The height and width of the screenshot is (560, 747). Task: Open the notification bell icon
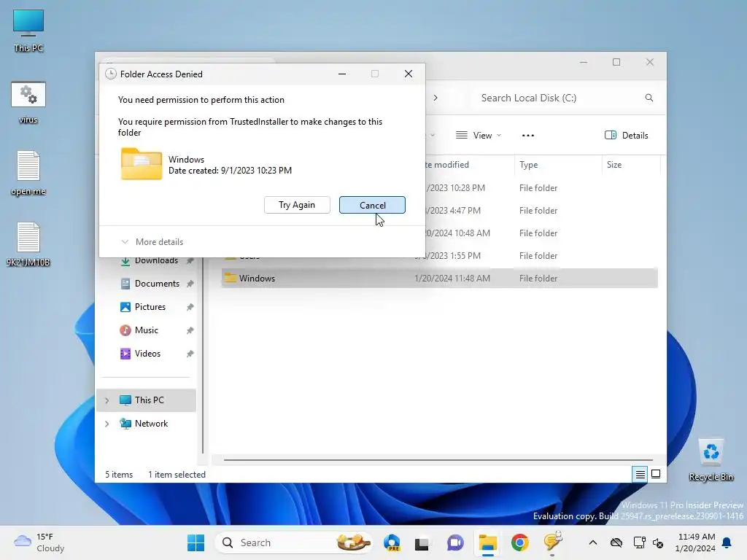pos(727,542)
